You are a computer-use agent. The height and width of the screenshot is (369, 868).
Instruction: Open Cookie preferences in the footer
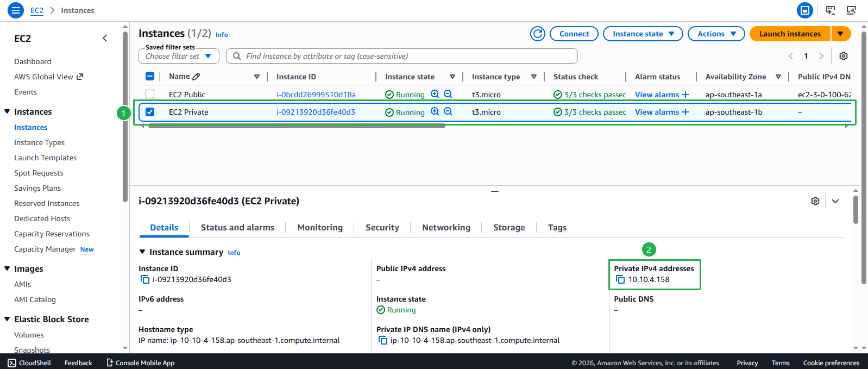pyautogui.click(x=831, y=363)
